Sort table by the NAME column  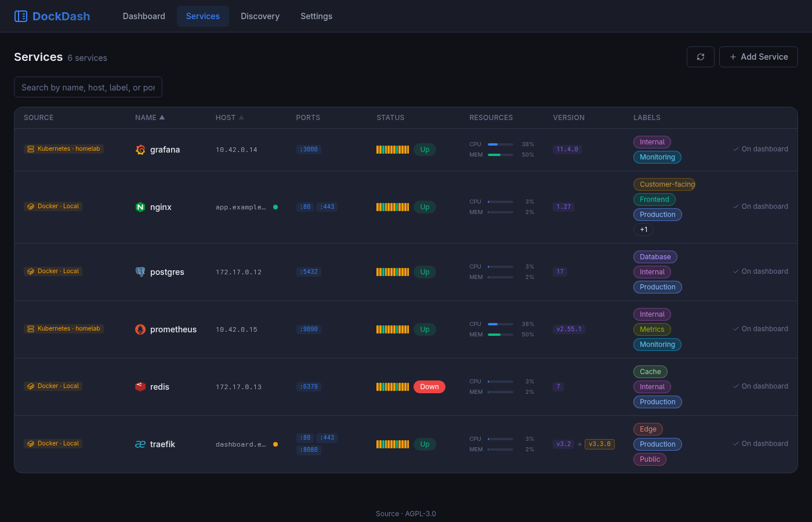[150, 118]
